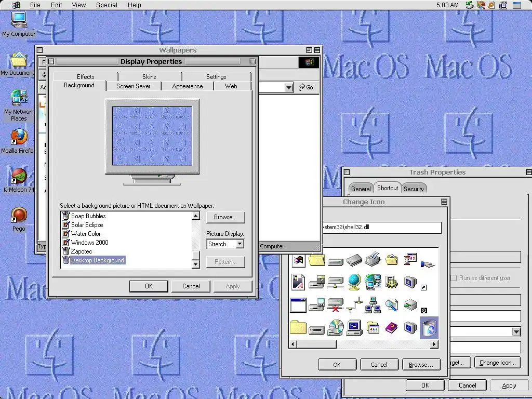Click Apply in Trash Properties
532x399 pixels.
pyautogui.click(x=509, y=385)
